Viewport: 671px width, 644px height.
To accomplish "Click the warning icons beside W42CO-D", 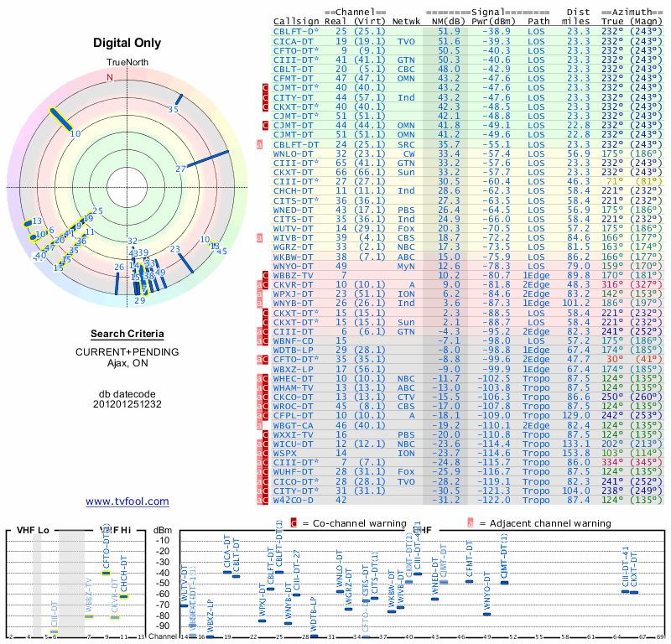I will pyautogui.click(x=263, y=501).
